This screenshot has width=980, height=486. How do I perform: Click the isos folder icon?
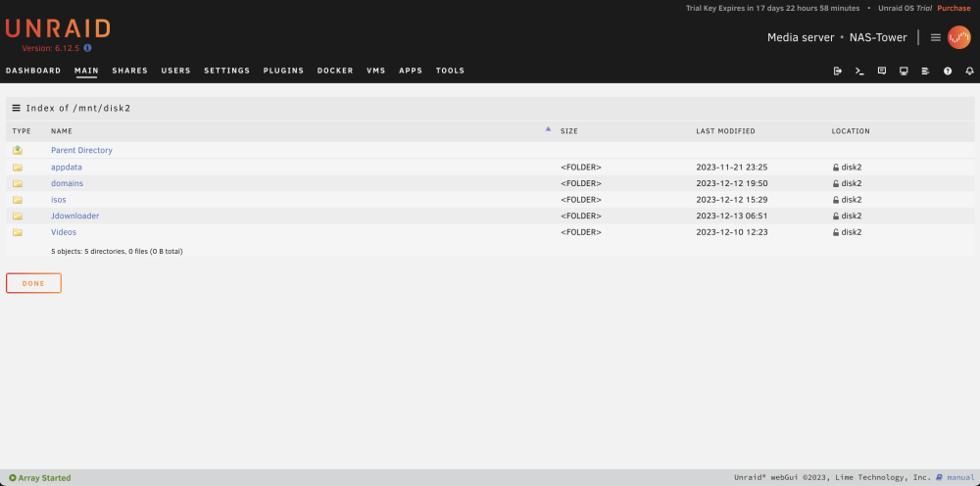(18, 200)
